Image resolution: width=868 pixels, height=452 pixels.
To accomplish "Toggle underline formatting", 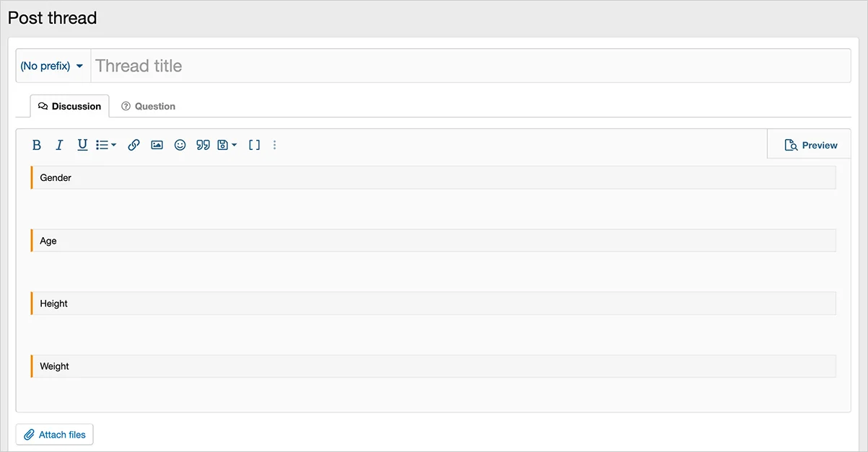I will tap(82, 145).
